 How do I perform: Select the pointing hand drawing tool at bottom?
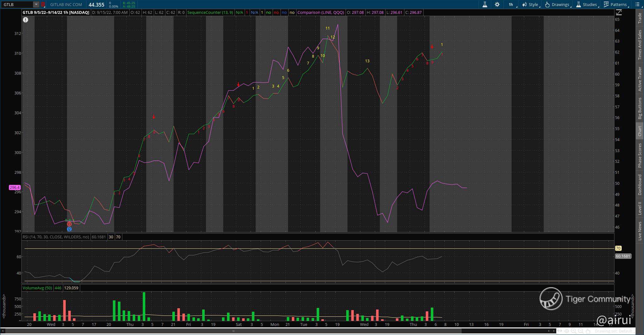588,331
